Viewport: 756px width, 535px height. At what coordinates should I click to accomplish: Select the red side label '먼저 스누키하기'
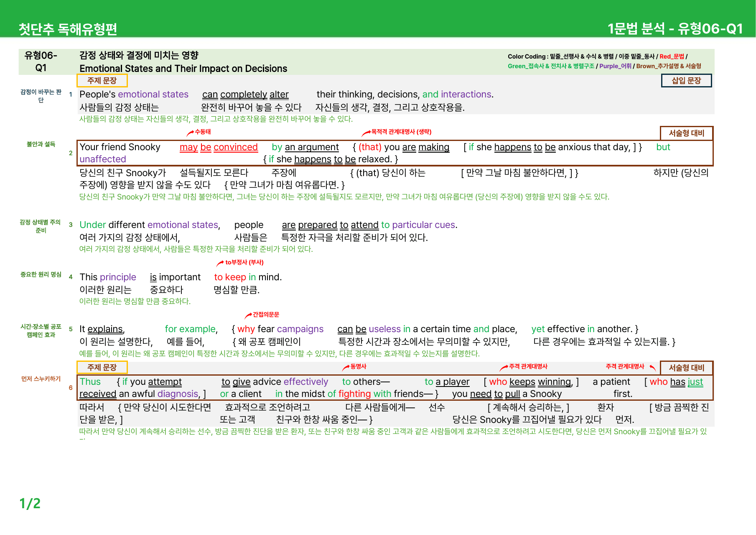pos(41,379)
